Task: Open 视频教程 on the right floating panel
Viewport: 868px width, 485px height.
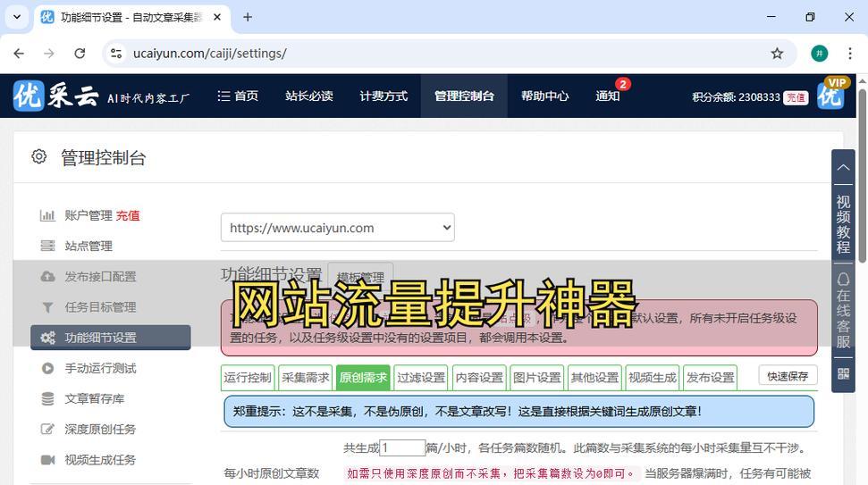Action: tap(843, 224)
